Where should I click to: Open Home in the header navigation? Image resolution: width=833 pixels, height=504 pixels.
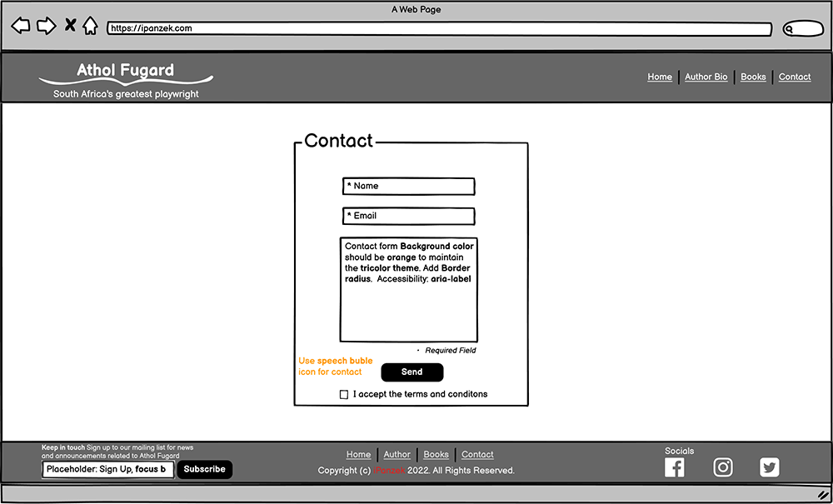(659, 77)
